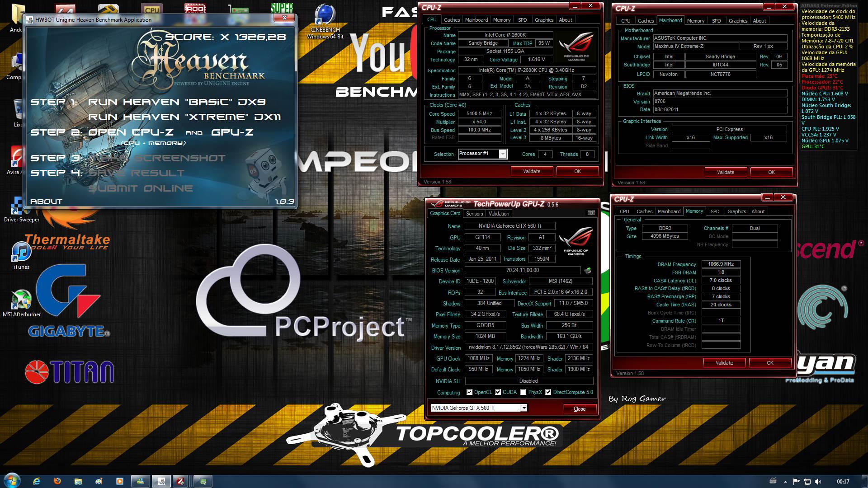The height and width of the screenshot is (488, 868).
Task: Open the Action Center flag tray icon
Action: [797, 482]
